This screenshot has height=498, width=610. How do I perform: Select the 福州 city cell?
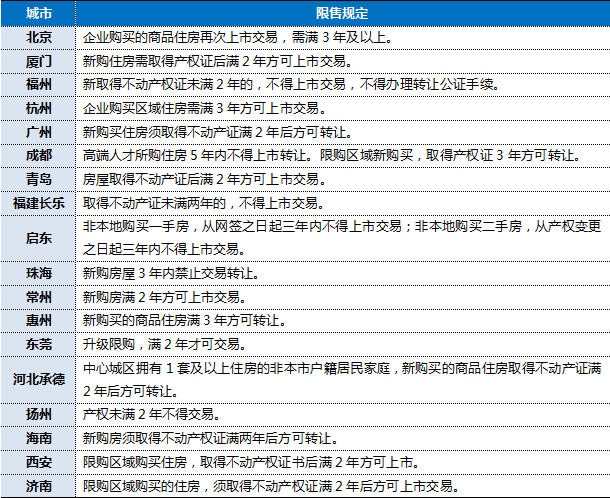click(x=39, y=85)
